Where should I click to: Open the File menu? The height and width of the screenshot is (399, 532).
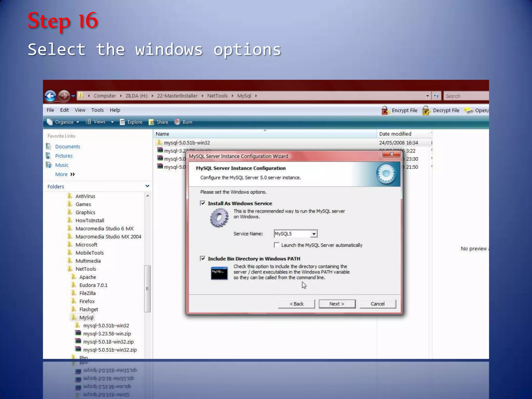point(50,110)
